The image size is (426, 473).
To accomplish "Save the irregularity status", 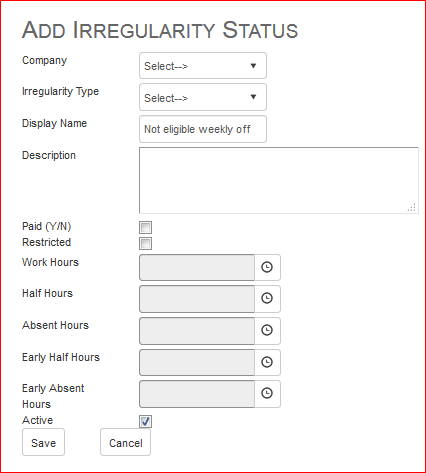I will pos(43,442).
